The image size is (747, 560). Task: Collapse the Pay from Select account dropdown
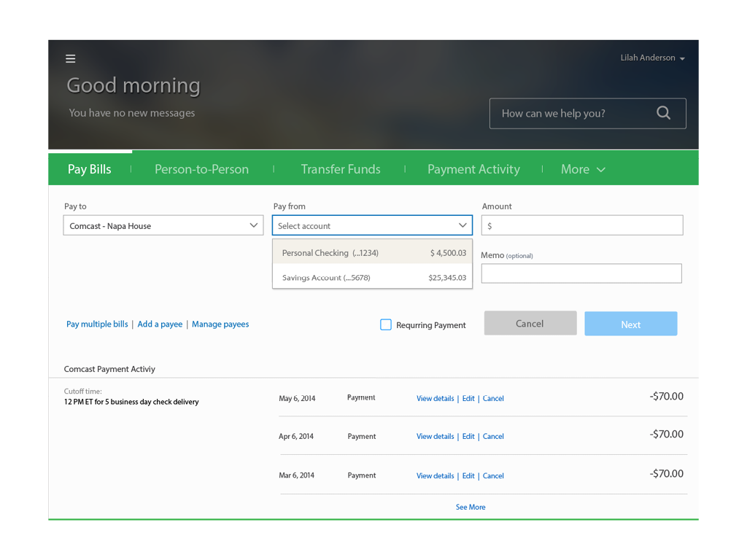[x=372, y=225]
